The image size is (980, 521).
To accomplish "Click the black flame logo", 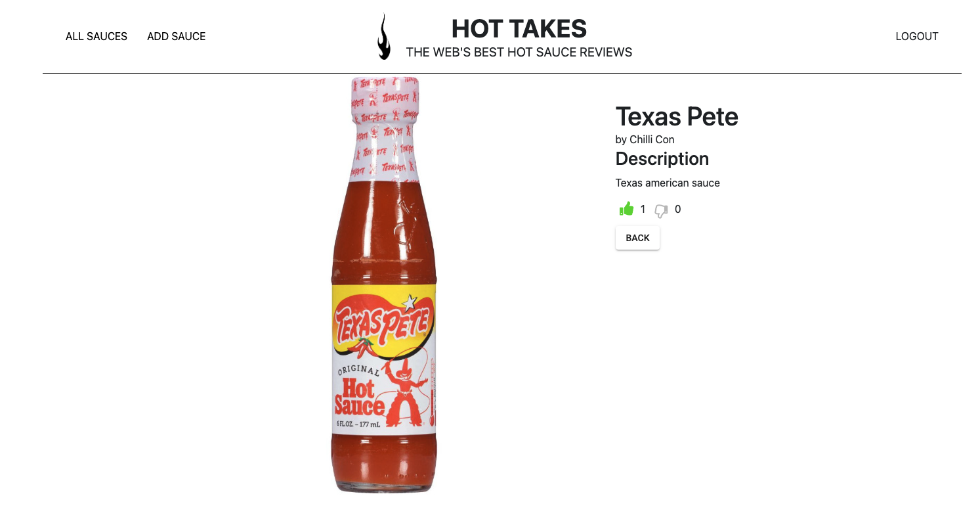I will (383, 37).
